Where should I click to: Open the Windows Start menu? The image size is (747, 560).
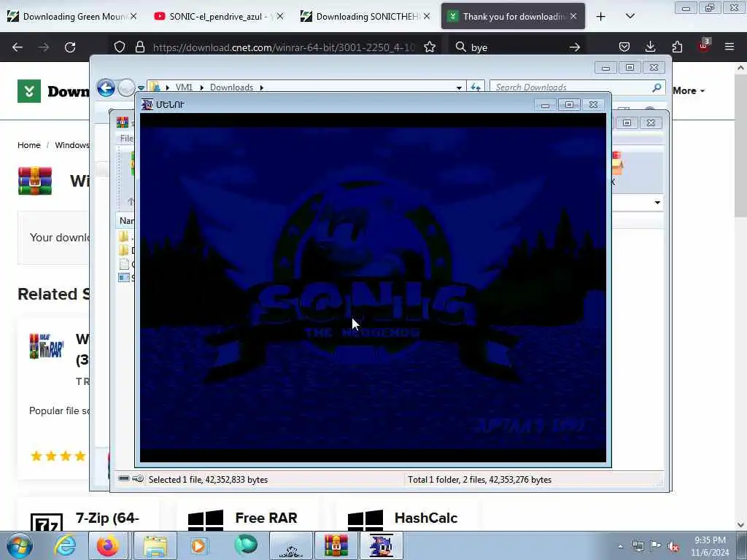click(x=20, y=545)
